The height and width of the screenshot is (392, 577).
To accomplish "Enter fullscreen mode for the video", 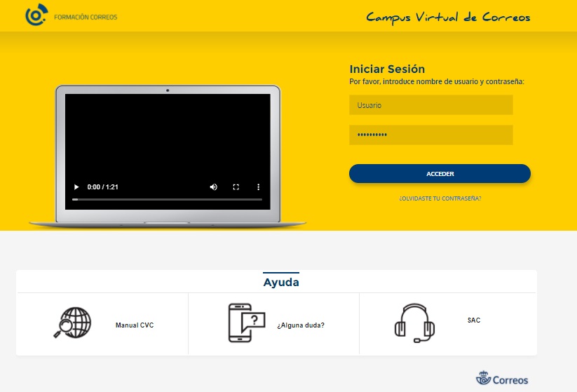I will point(236,187).
